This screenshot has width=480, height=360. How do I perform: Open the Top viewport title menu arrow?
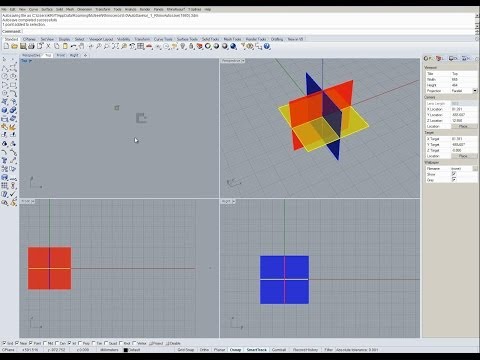point(30,61)
